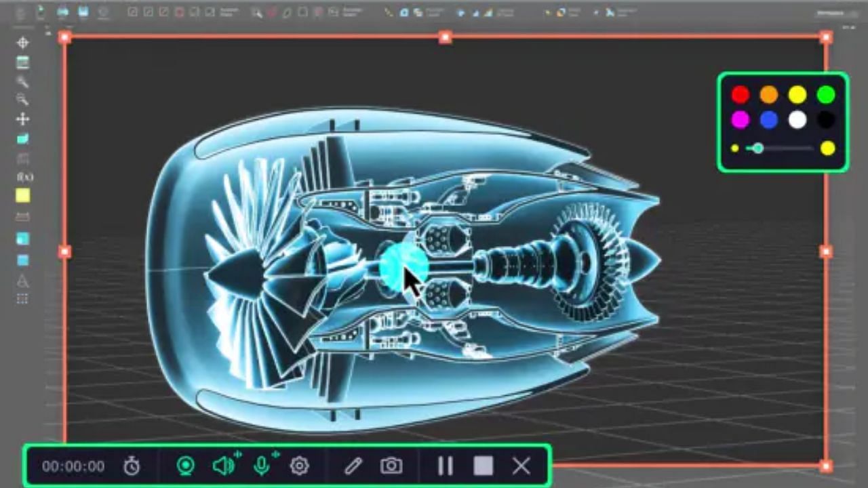Pick the red annotation color

coord(741,94)
